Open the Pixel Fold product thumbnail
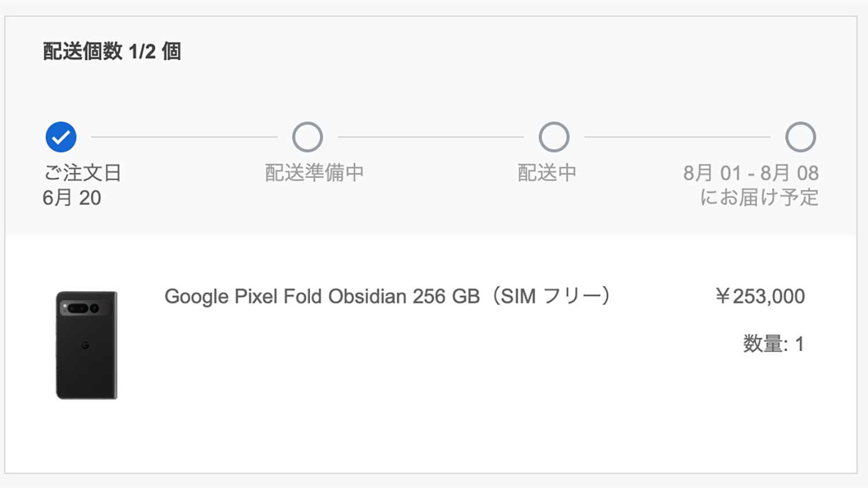Image resolution: width=868 pixels, height=488 pixels. pos(87,345)
